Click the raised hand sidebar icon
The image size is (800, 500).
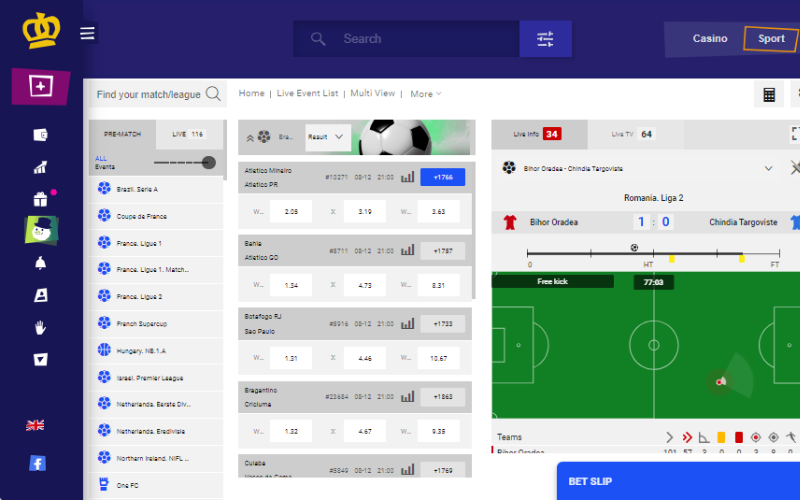point(40,328)
